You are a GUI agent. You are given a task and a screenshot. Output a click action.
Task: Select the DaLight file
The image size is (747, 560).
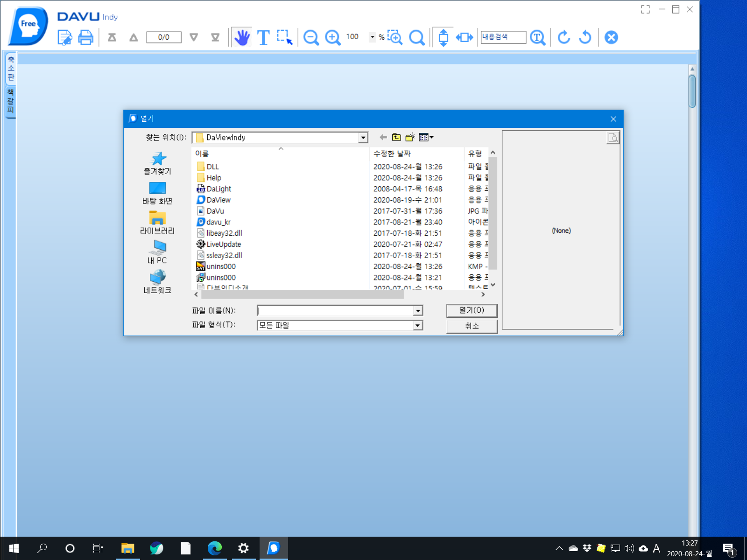(218, 189)
